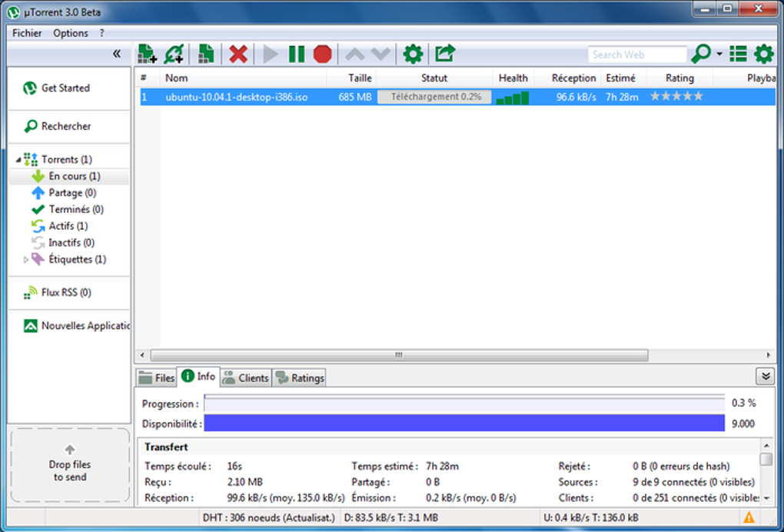Click the orange warning icon in the status bar

coord(749,517)
